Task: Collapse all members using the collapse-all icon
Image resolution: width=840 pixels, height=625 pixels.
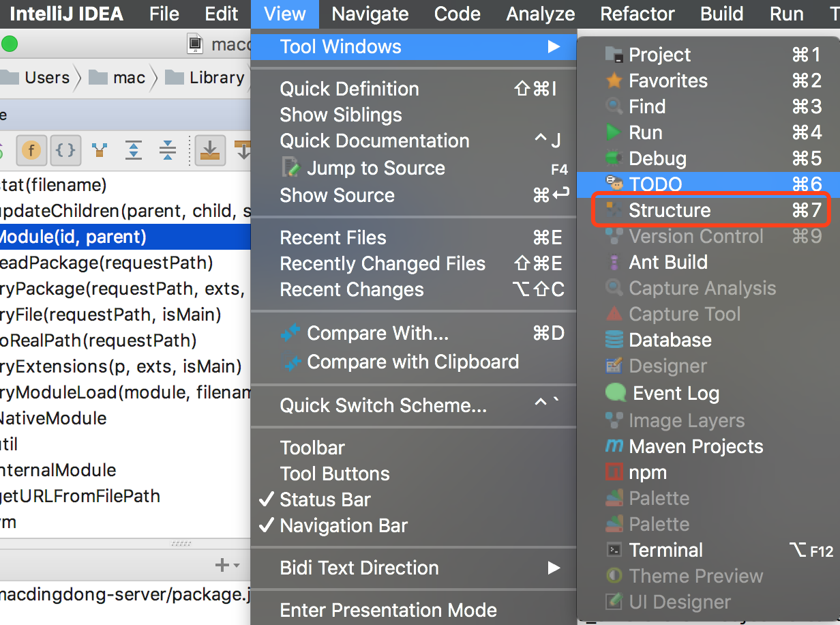Action: coord(167,150)
